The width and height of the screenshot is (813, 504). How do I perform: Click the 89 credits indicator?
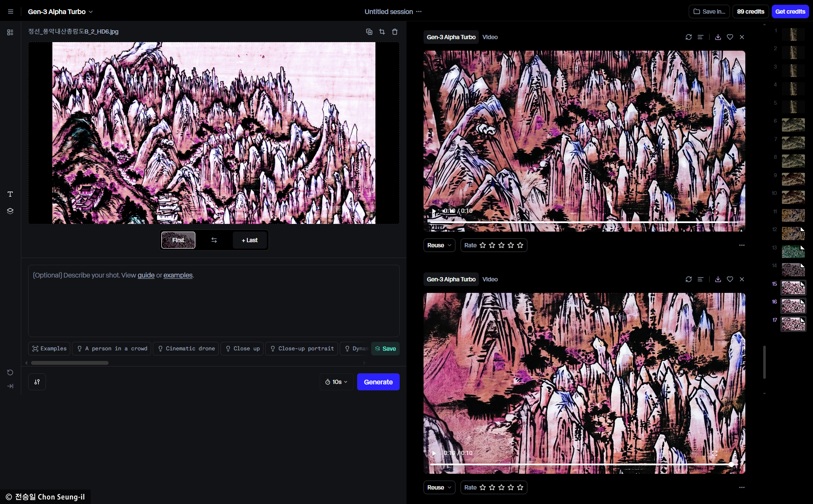750,11
